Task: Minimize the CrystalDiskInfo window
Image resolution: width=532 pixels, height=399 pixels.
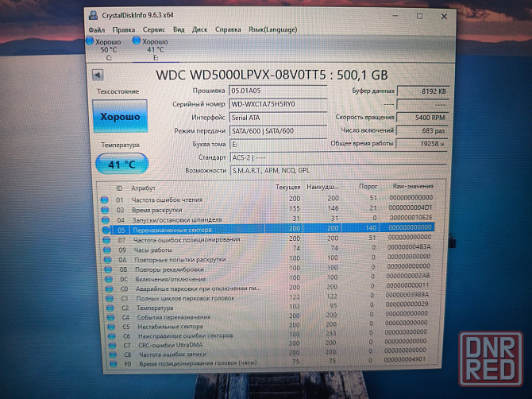Action: 395,16
